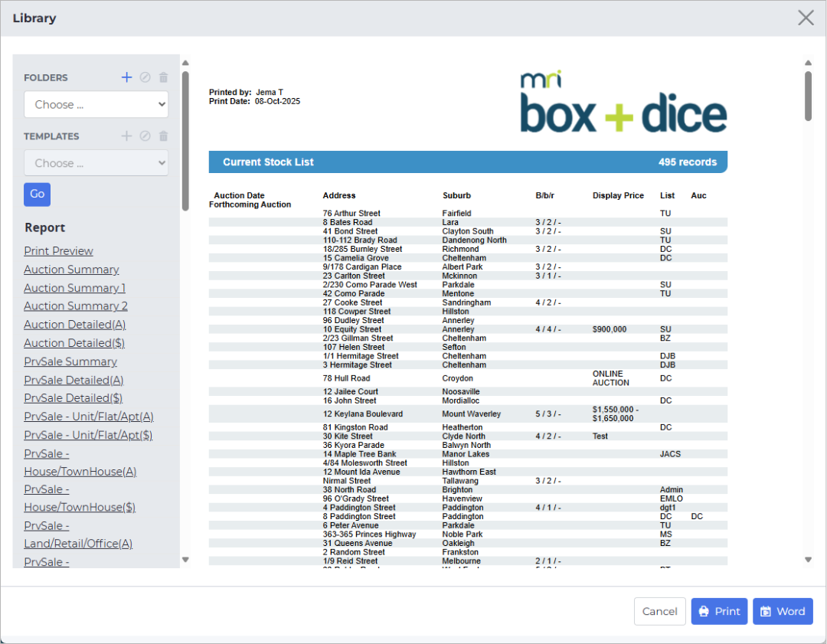Click the 96 O'Grady Street address
The width and height of the screenshot is (827, 644).
click(x=355, y=499)
